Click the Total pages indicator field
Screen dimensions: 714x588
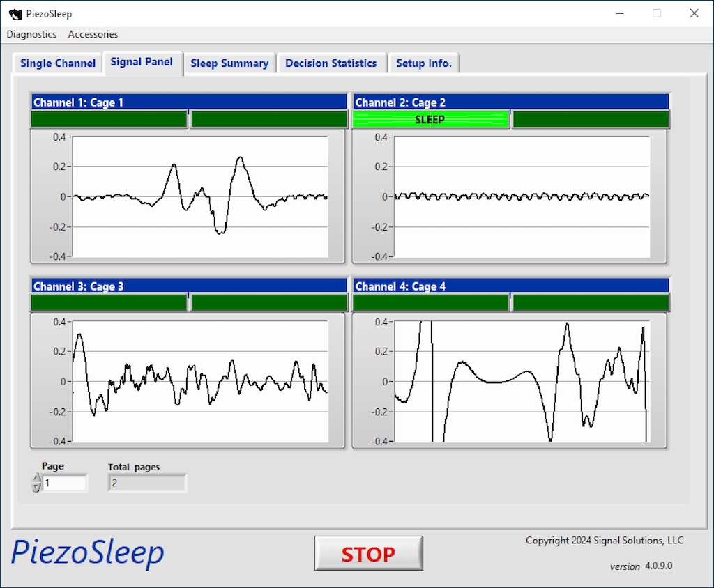point(147,483)
